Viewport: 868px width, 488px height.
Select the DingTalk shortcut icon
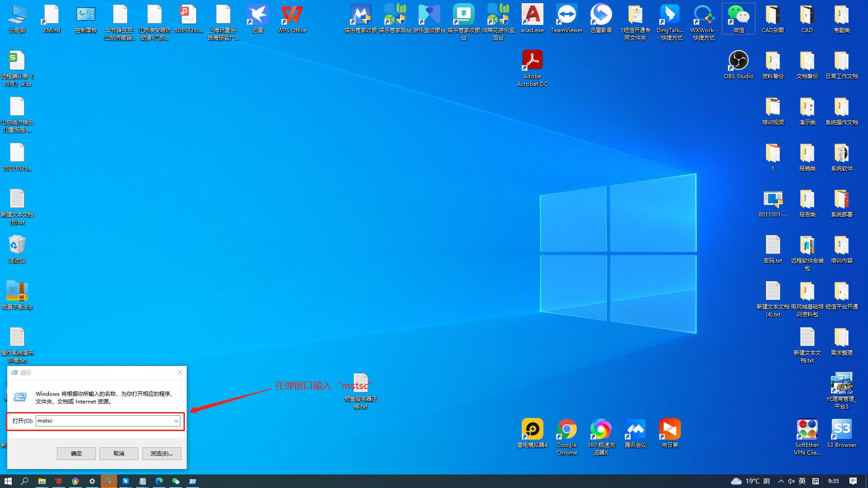(x=670, y=23)
